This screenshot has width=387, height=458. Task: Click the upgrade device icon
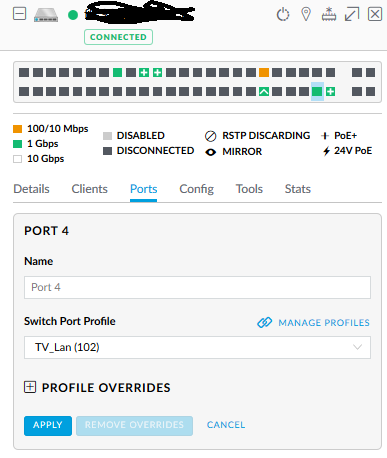(x=329, y=14)
